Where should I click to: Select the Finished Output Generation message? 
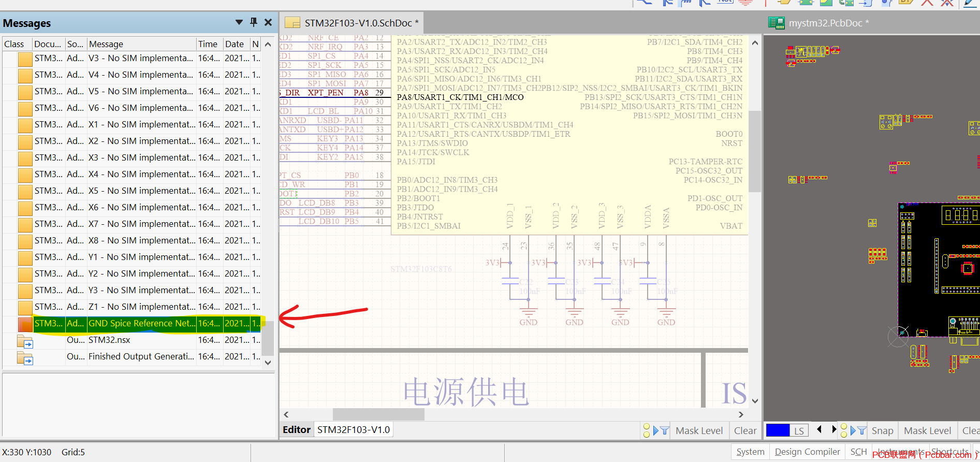tap(132, 356)
